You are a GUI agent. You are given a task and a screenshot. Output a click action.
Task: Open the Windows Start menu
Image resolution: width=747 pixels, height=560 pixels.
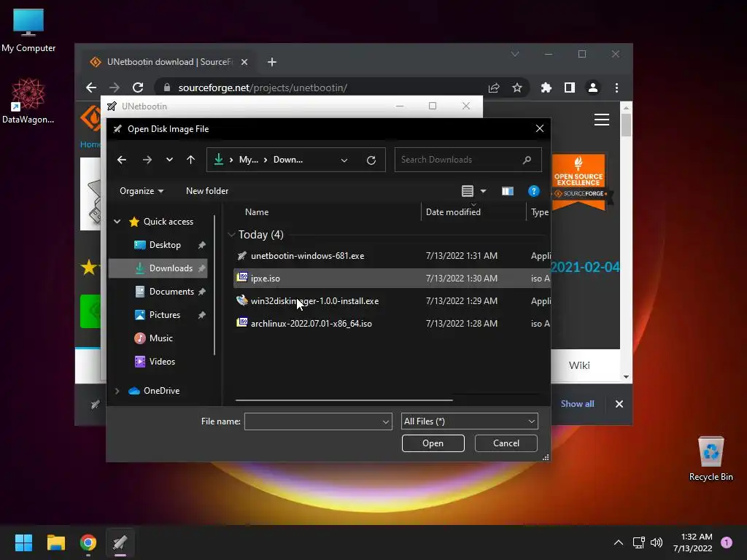point(23,542)
